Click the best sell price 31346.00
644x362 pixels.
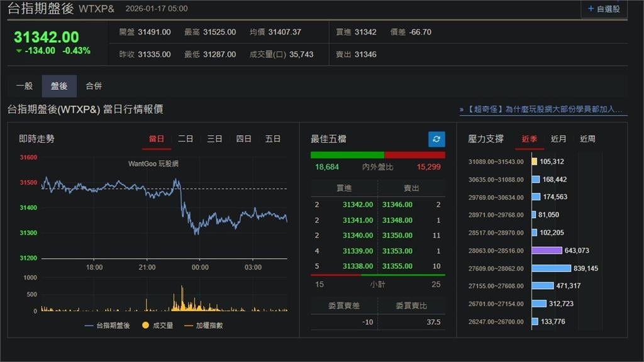pos(397,206)
